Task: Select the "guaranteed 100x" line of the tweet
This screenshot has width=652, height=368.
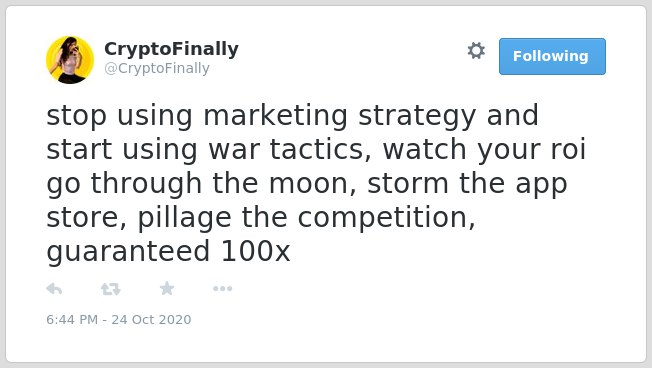Action: point(168,252)
